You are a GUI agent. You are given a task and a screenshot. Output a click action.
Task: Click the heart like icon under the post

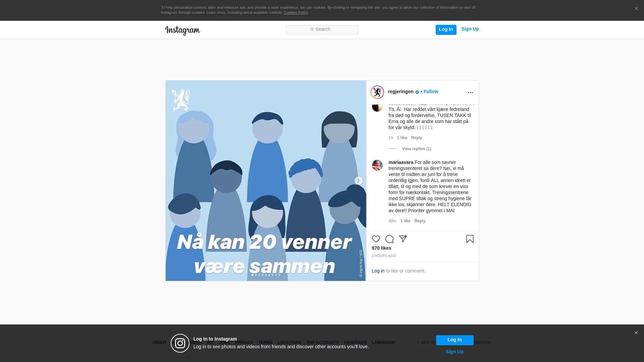coord(376,239)
